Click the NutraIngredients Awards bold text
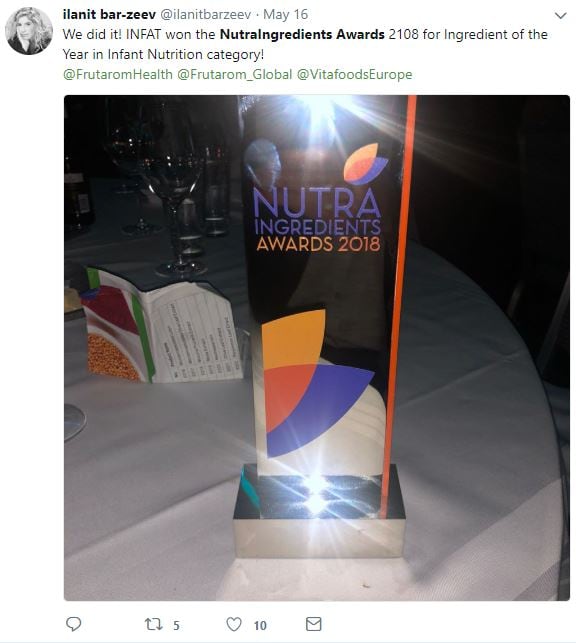Screen dimensions: 576x643 point(302,34)
